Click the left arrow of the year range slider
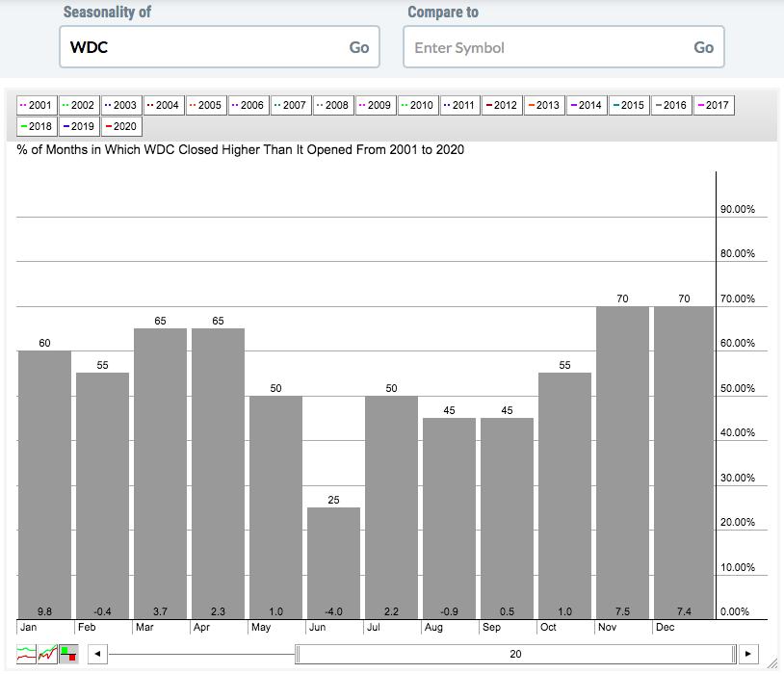This screenshot has height=674, width=784. 96,654
